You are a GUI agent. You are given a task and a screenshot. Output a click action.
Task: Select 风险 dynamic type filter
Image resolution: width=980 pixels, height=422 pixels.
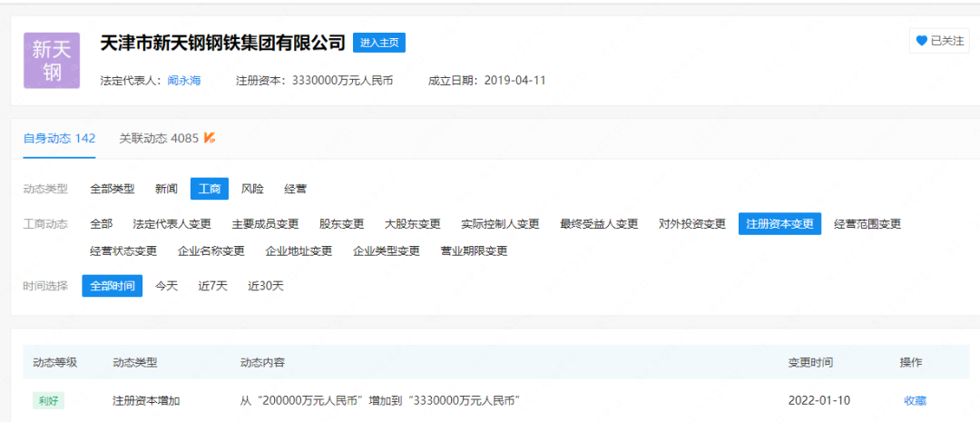click(252, 189)
